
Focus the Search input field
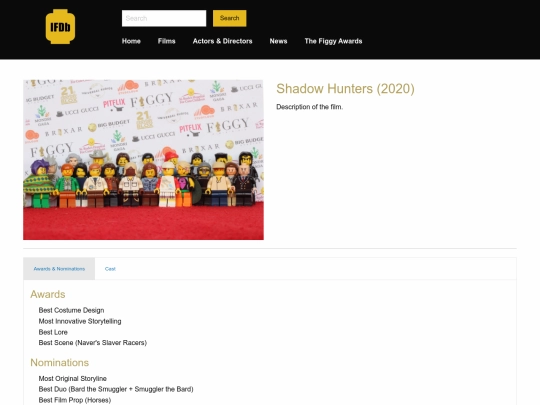pyautogui.click(x=164, y=18)
